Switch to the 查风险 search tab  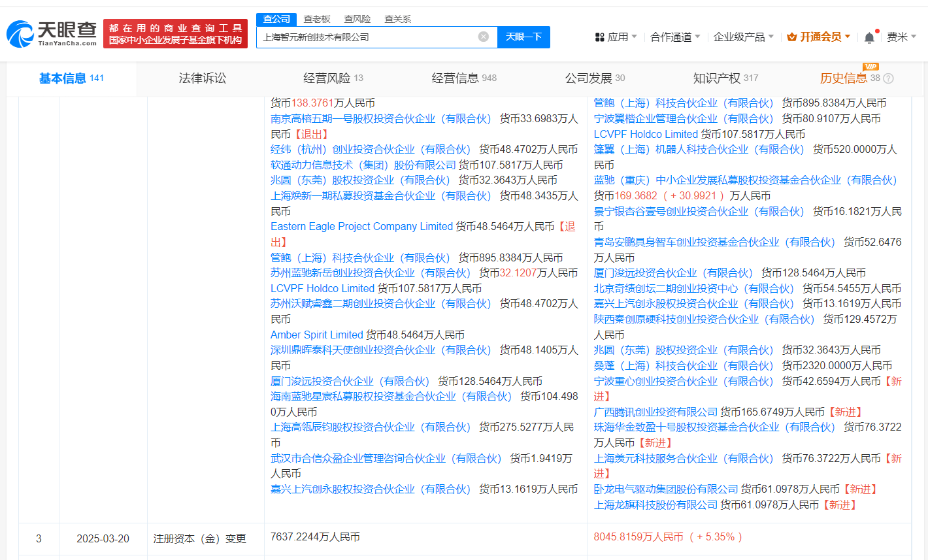click(x=357, y=19)
